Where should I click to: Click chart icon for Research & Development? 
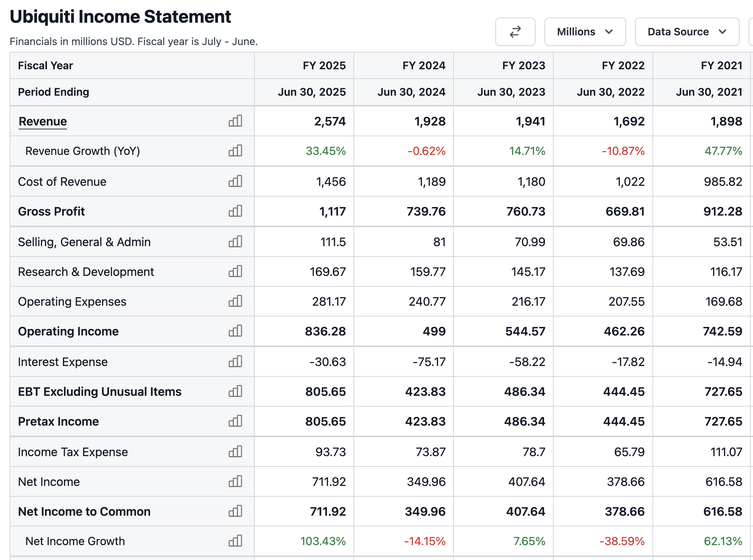pos(235,271)
